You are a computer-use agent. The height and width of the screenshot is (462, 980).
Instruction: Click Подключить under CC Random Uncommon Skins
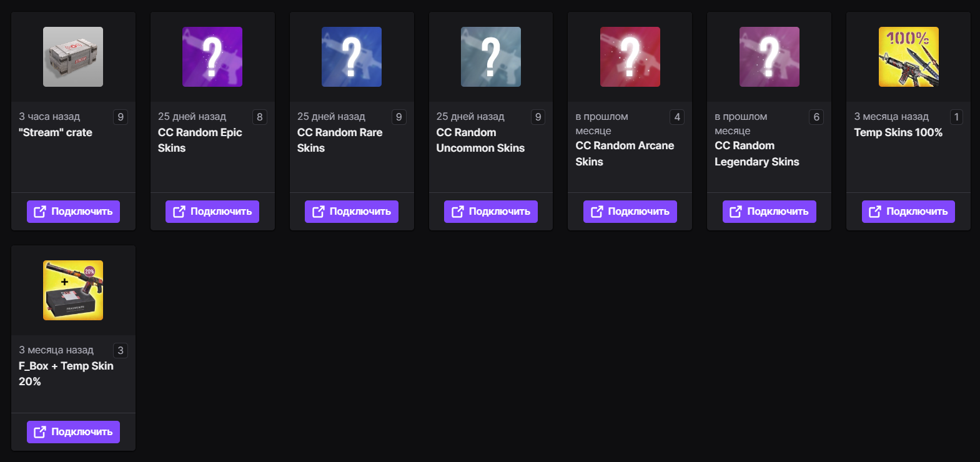pos(491,212)
